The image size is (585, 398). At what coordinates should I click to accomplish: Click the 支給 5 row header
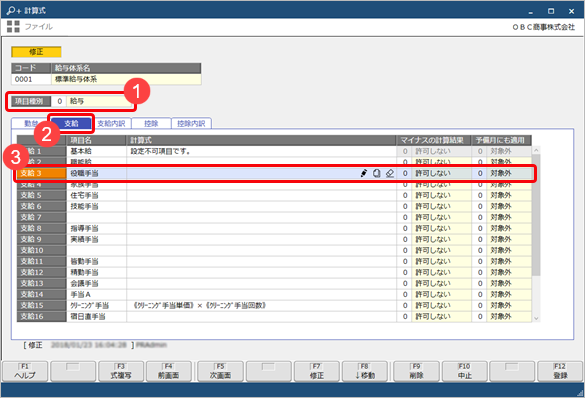(41, 195)
